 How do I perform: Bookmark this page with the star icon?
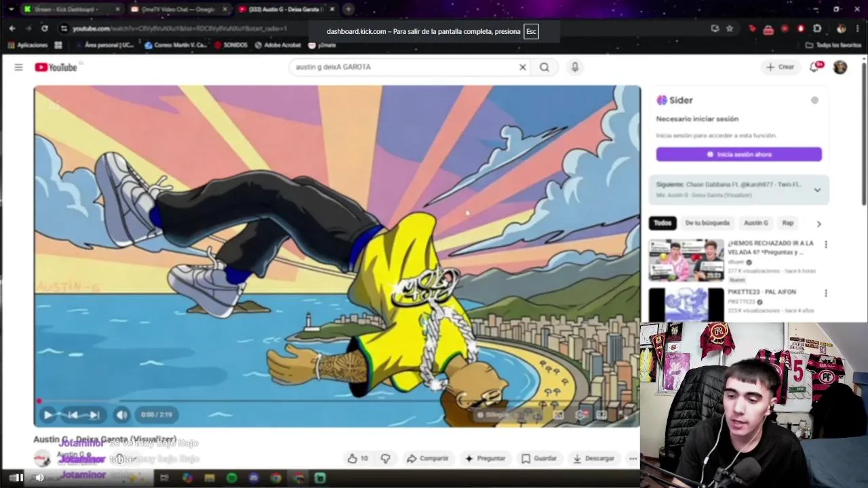[730, 28]
